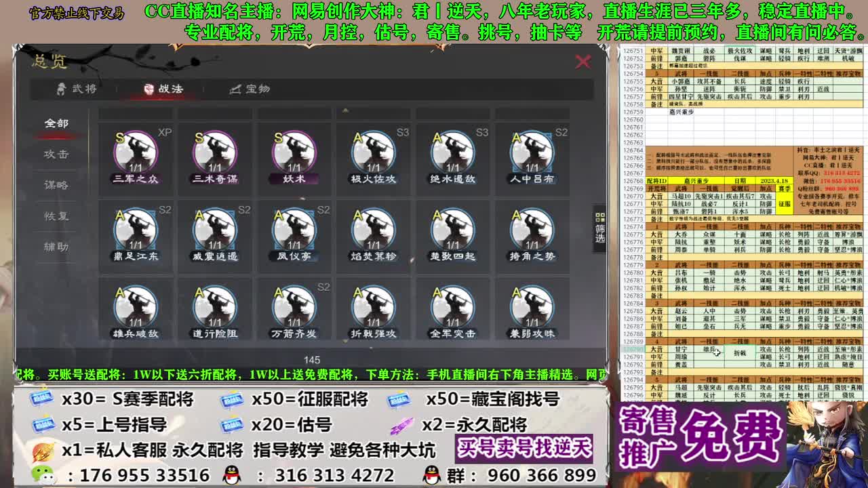
Task: Filter by 攻击 tactics category
Action: point(56,154)
